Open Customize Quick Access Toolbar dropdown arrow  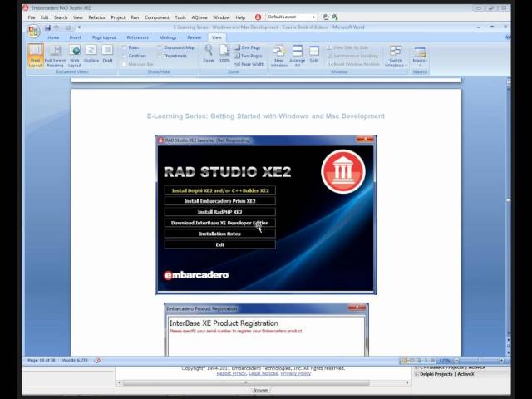pos(80,27)
